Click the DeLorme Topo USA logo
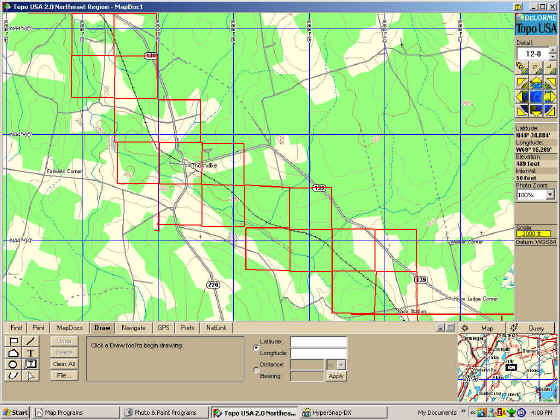The width and height of the screenshot is (560, 420). click(536, 24)
